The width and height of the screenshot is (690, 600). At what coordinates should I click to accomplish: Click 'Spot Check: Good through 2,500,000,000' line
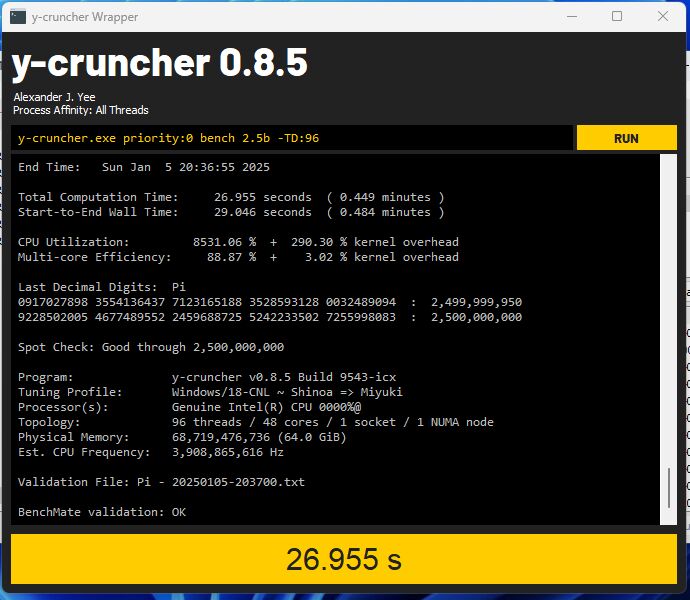[151, 347]
